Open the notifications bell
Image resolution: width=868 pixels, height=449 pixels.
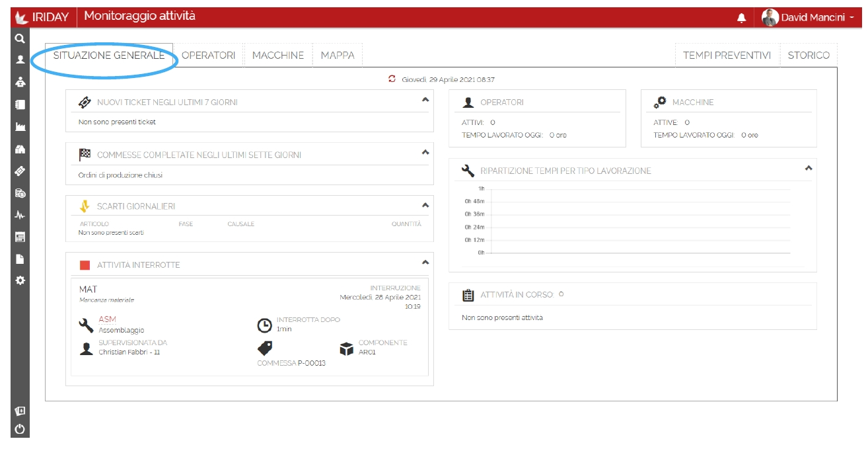click(741, 18)
